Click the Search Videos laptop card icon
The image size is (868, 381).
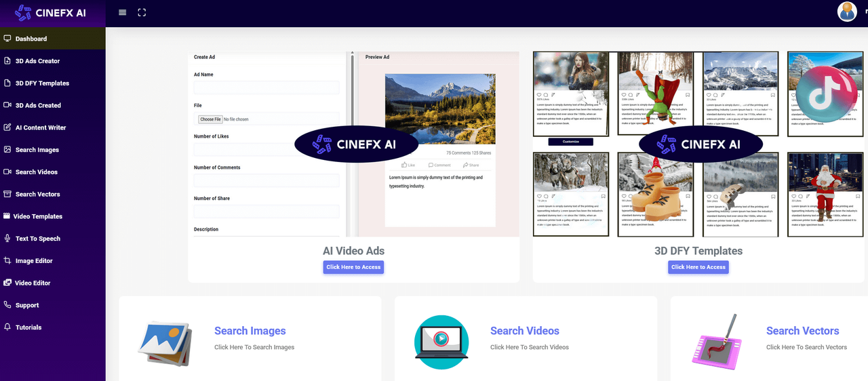441,342
